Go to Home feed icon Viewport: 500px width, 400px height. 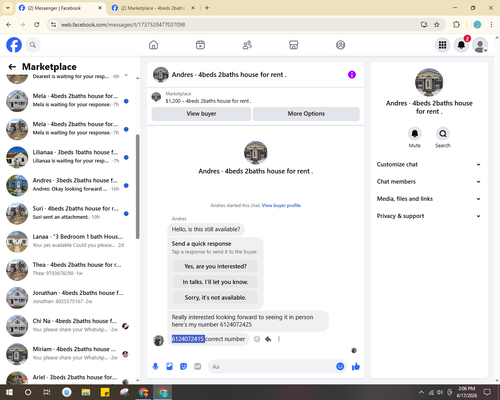pyautogui.click(x=153, y=45)
